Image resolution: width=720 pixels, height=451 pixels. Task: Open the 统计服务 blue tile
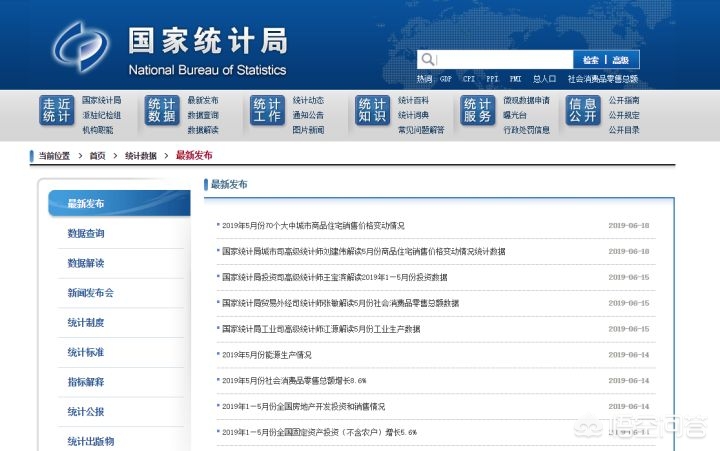pos(478,110)
